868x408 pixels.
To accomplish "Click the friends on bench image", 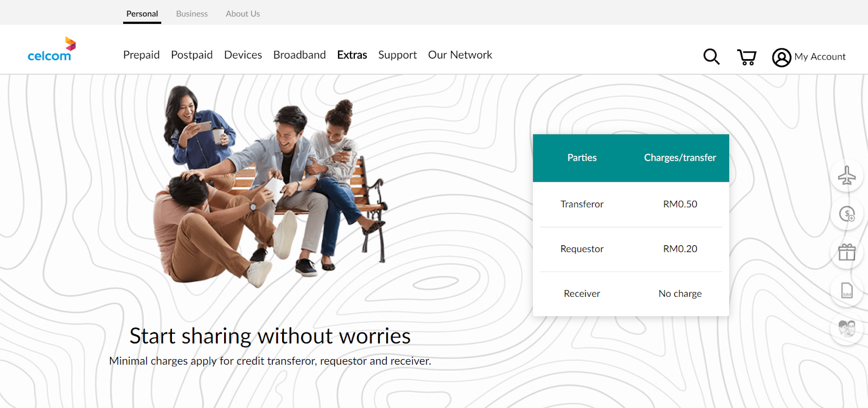I will pyautogui.click(x=270, y=186).
